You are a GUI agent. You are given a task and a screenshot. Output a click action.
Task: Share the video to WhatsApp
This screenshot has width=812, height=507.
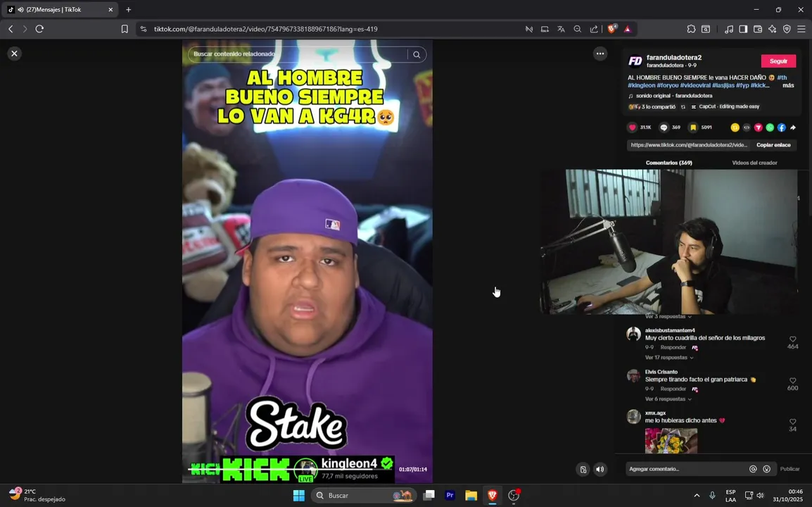770,127
